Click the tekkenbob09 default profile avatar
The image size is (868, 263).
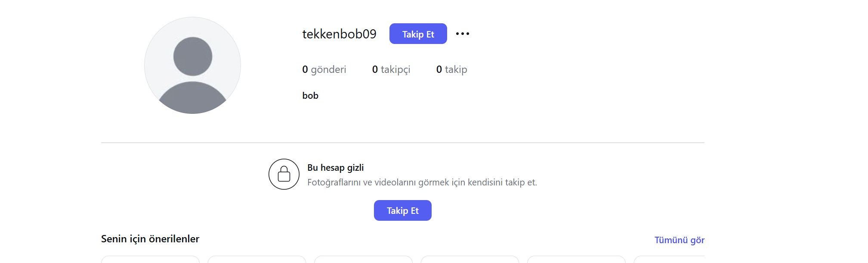coord(192,66)
